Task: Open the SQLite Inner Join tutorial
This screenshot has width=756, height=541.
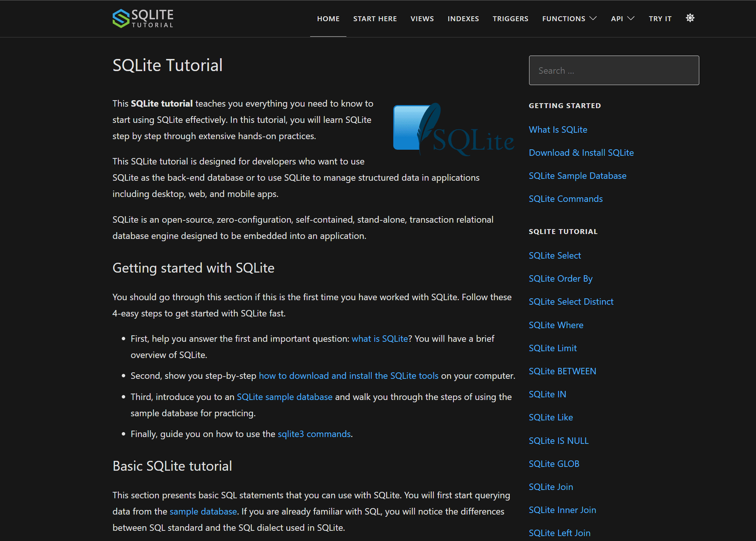Action: tap(562, 510)
